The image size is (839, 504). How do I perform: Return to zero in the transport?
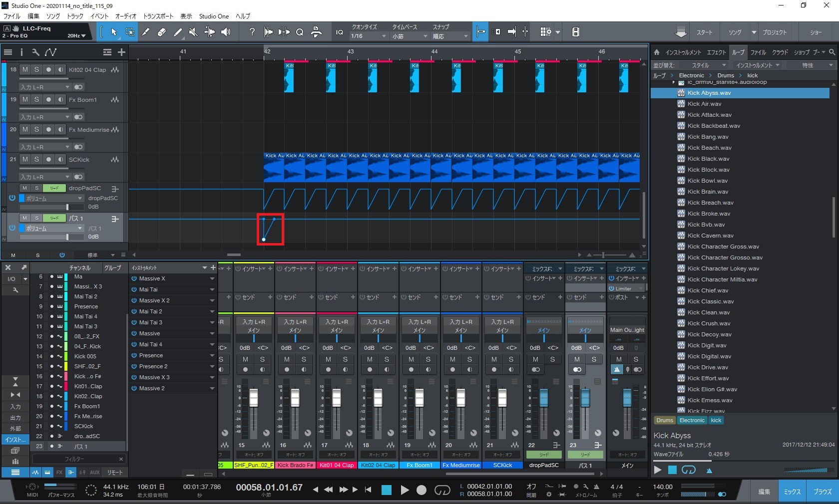click(368, 490)
